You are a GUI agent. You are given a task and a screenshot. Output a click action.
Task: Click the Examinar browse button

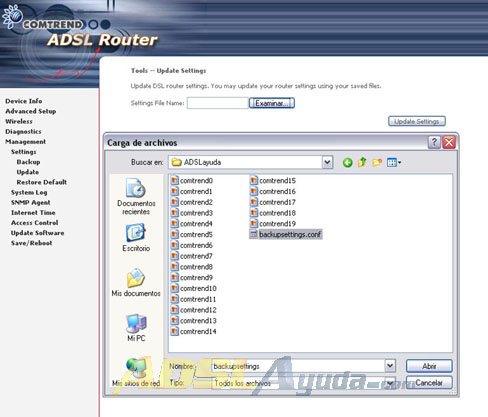[x=272, y=103]
